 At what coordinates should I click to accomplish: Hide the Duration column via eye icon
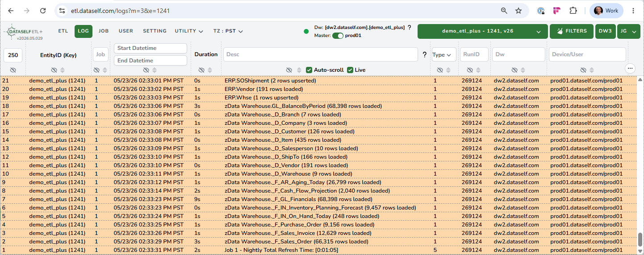tap(201, 70)
